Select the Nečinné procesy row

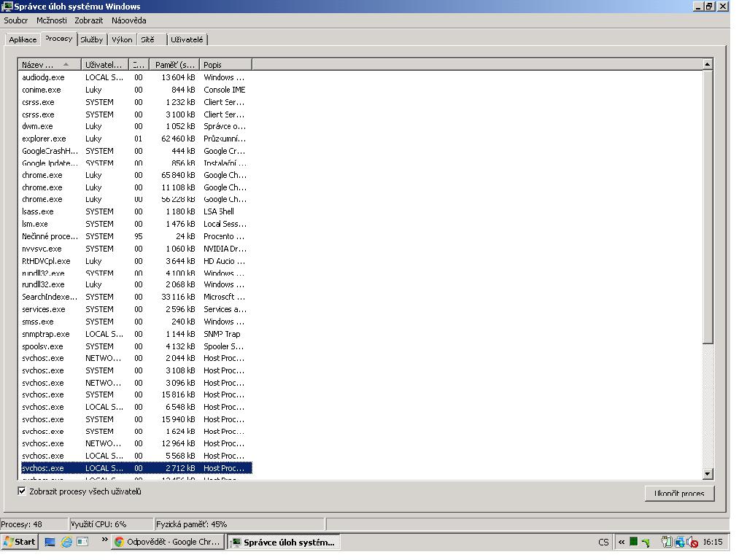135,236
